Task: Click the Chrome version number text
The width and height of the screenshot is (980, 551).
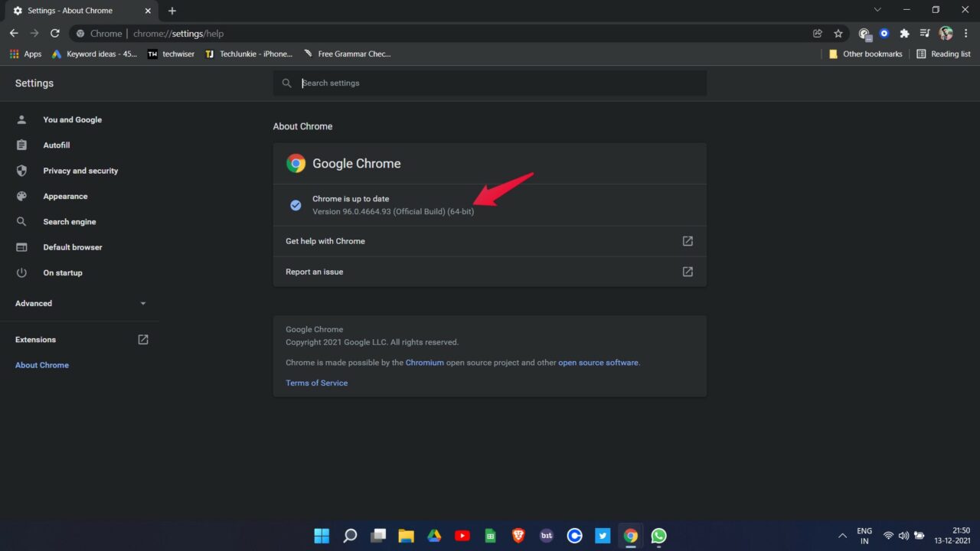Action: [393, 211]
